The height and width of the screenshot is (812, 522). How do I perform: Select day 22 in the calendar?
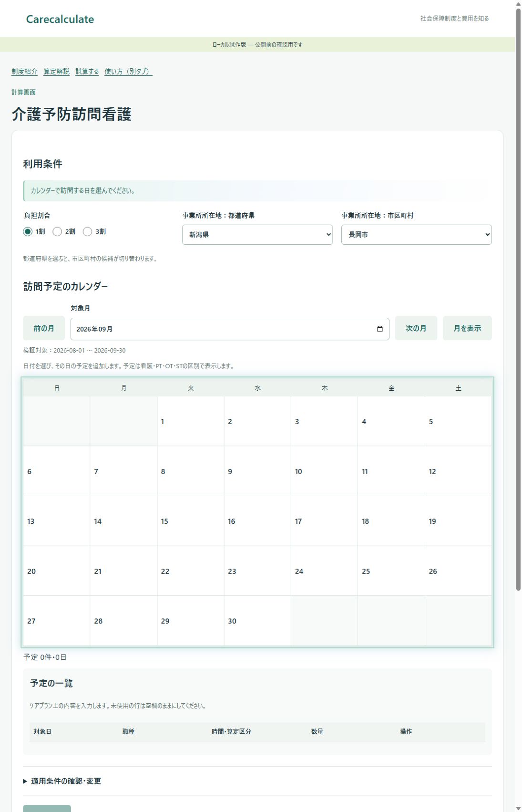click(191, 571)
